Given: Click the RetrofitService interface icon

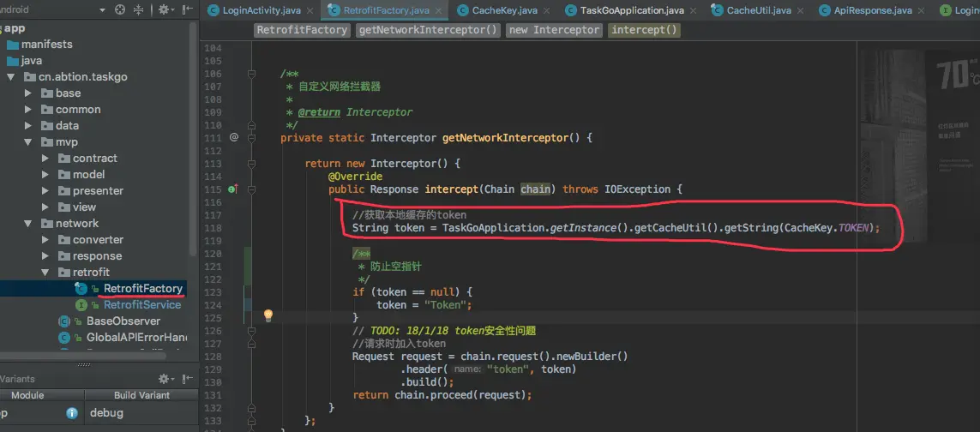Looking at the screenshot, I should click(81, 305).
